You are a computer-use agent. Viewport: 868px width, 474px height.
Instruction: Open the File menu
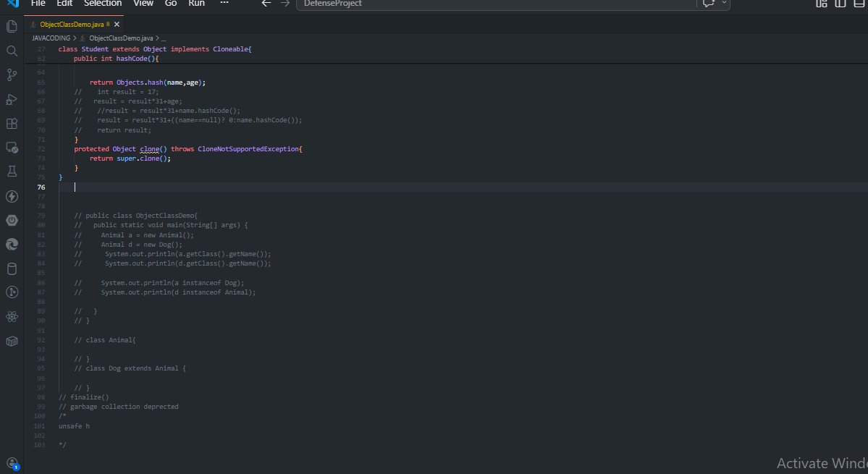click(38, 4)
